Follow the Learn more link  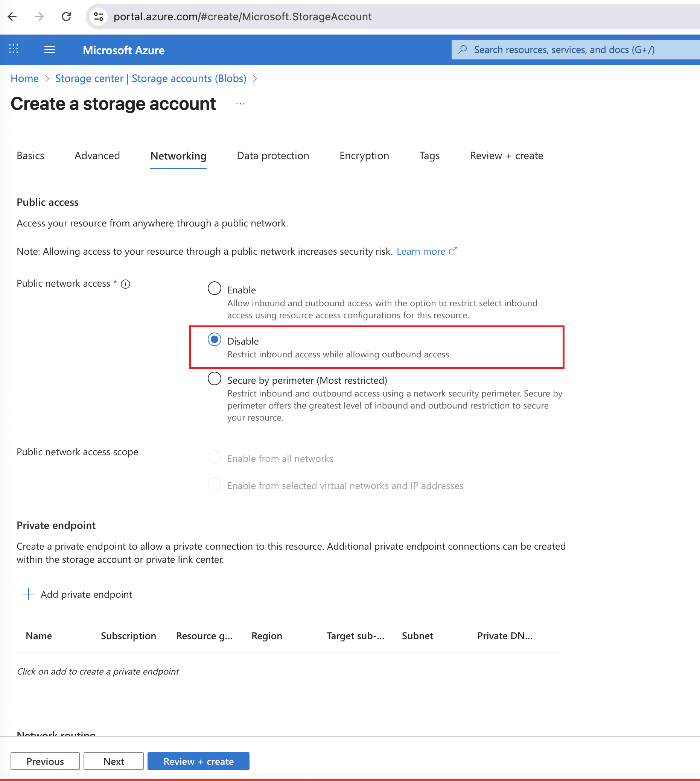(421, 251)
